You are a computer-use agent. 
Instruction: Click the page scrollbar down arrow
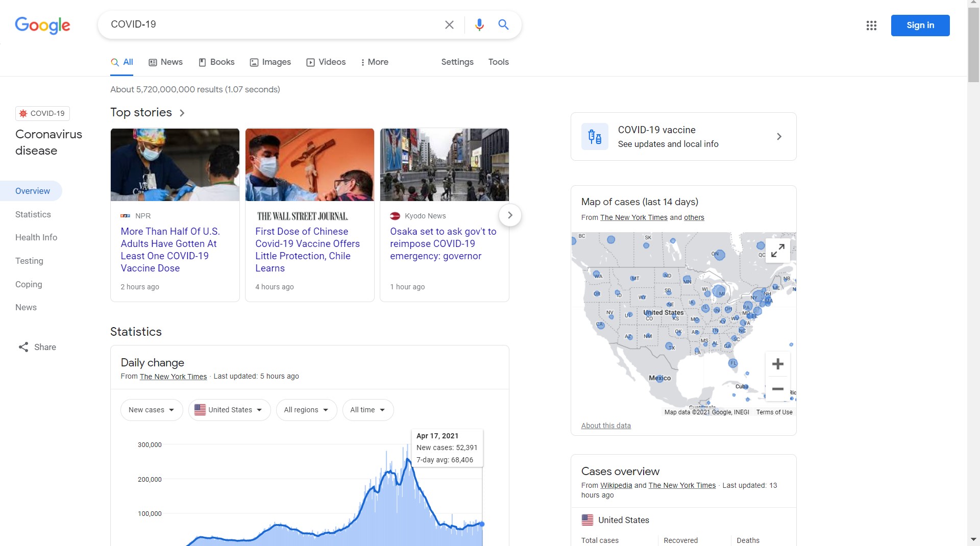click(973, 539)
